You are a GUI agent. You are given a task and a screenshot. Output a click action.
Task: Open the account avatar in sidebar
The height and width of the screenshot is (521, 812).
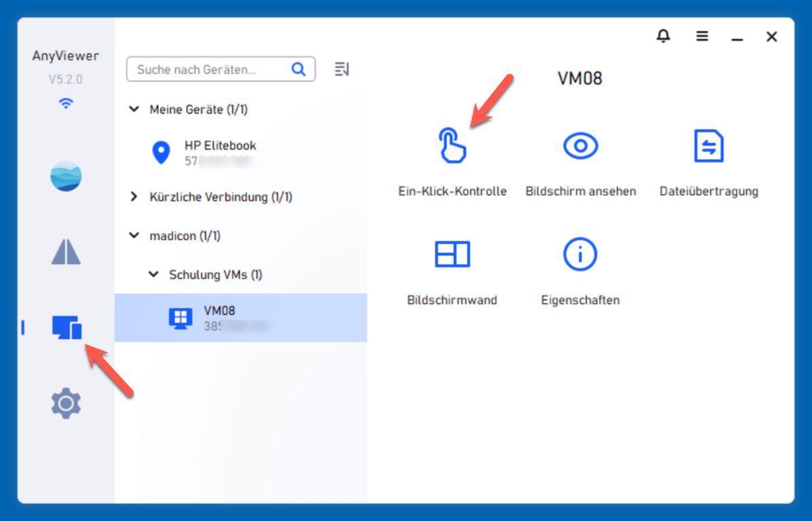point(66,176)
